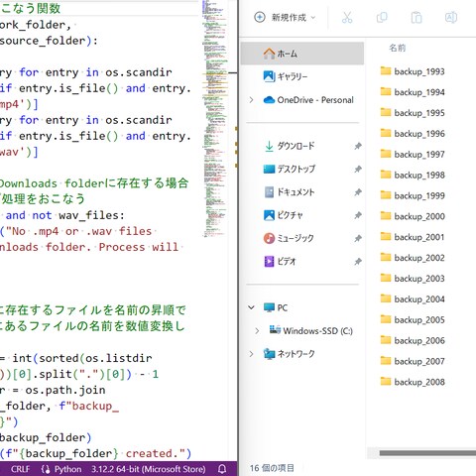Click the Copy icon in Explorer toolbar
The image size is (476, 476).
[382, 17]
